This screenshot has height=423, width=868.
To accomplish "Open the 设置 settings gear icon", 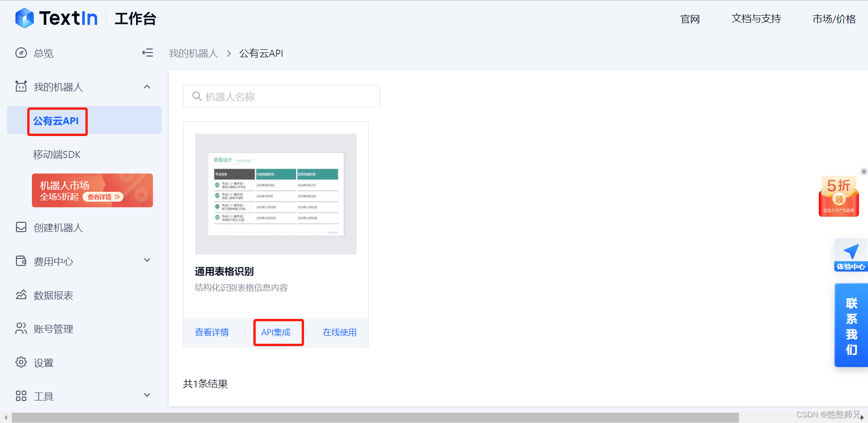I will [x=21, y=362].
